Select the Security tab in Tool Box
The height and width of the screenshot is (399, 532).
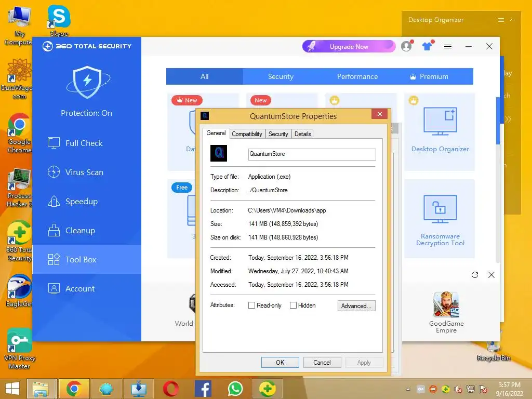(x=281, y=76)
